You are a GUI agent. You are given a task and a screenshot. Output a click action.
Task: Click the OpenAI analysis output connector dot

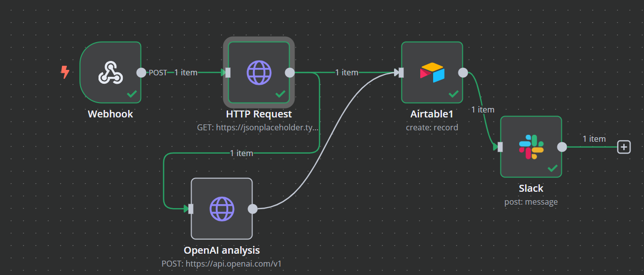click(x=252, y=209)
